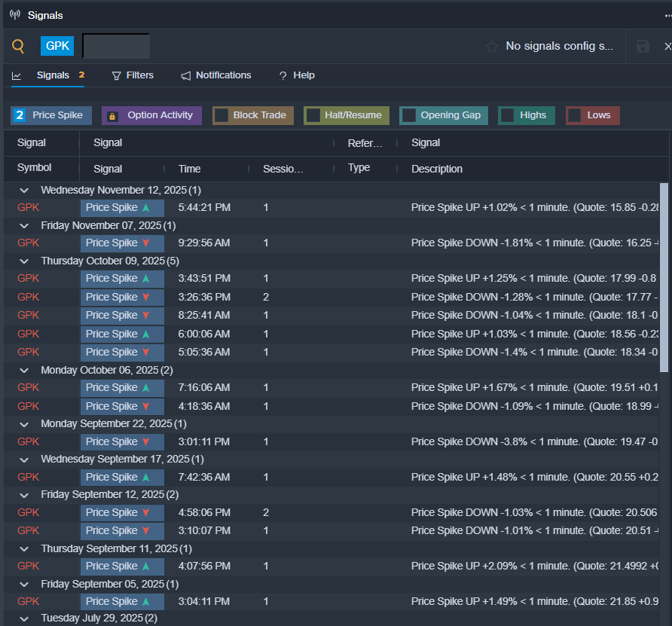The height and width of the screenshot is (626, 672).
Task: Toggle the Halt/Resume signal checkbox
Action: tap(313, 115)
